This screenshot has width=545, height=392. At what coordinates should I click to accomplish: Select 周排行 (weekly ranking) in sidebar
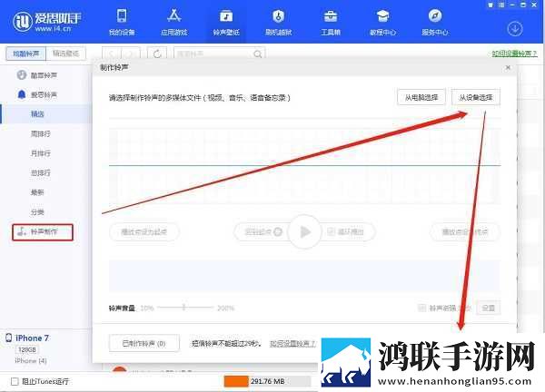(40, 133)
